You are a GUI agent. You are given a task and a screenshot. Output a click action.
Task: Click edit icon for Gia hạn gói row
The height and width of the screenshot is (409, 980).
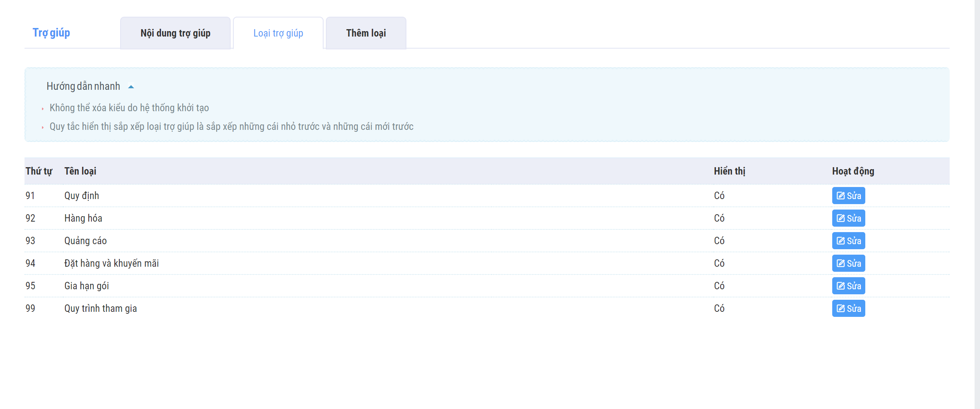[x=841, y=286]
